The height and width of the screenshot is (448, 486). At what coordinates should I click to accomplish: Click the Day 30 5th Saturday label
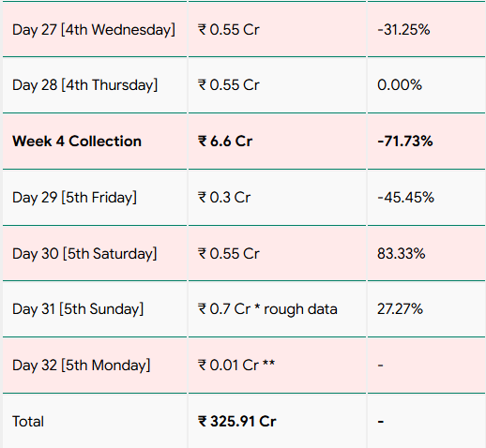84,254
